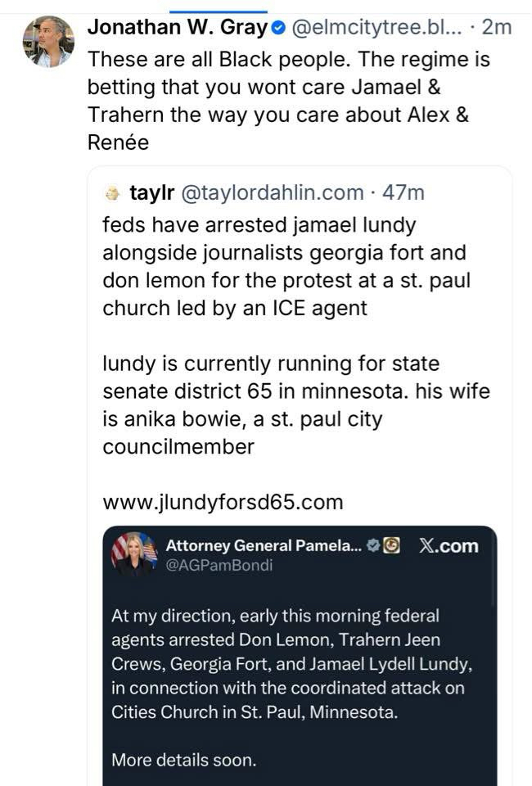Screen dimensions: 532x786
Task: Click the X.com logo on embedded tweet
Action: 449,546
